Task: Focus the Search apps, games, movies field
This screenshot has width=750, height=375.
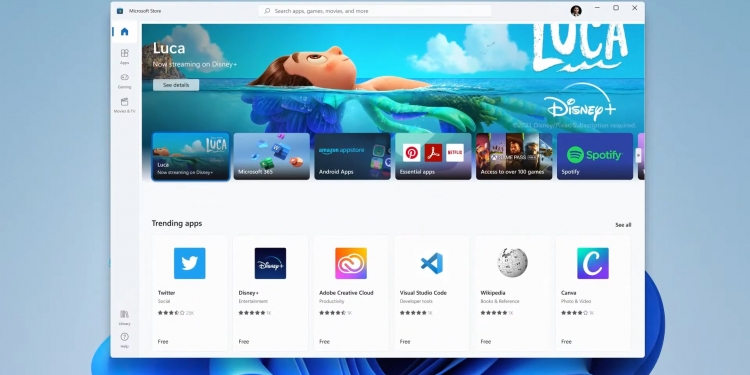Action: 375,11
